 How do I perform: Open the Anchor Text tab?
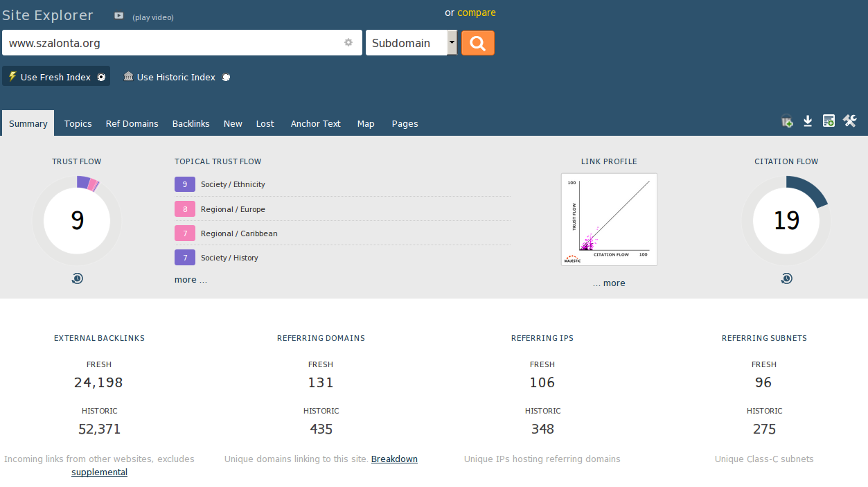pyautogui.click(x=315, y=123)
